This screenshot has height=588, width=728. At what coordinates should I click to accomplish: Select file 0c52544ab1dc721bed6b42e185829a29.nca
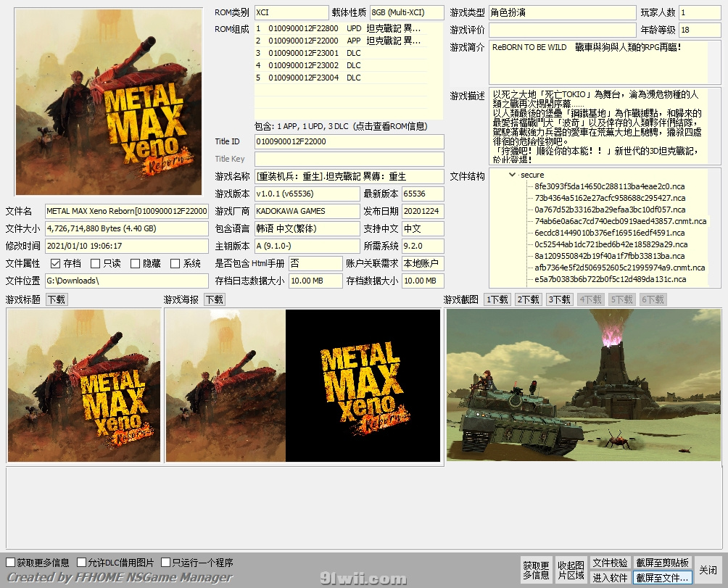pos(611,244)
